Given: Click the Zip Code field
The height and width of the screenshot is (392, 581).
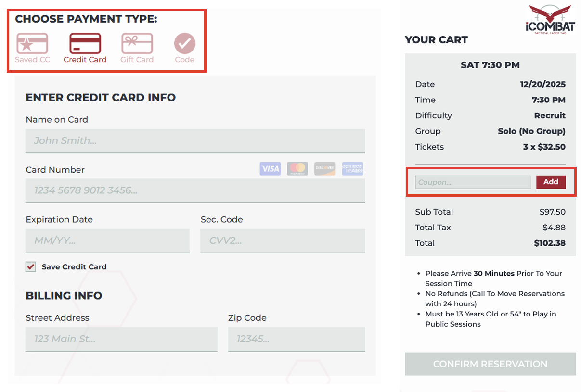Looking at the screenshot, I should (296, 339).
